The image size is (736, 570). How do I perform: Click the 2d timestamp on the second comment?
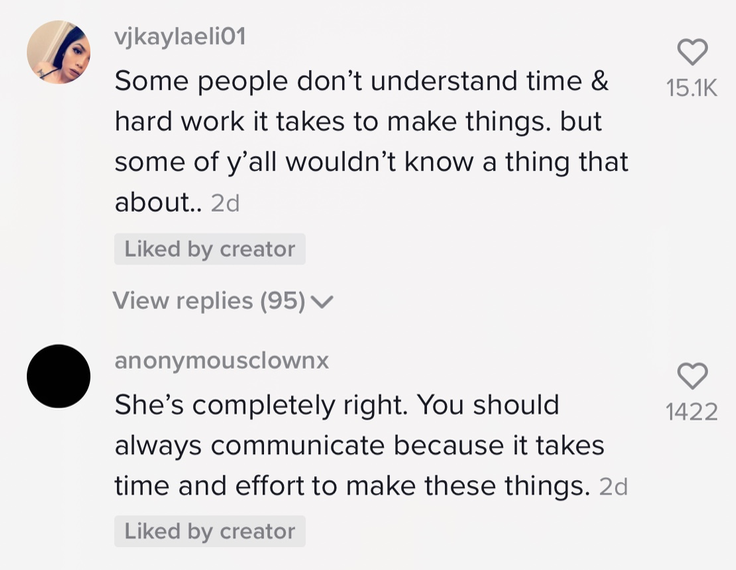(613, 487)
